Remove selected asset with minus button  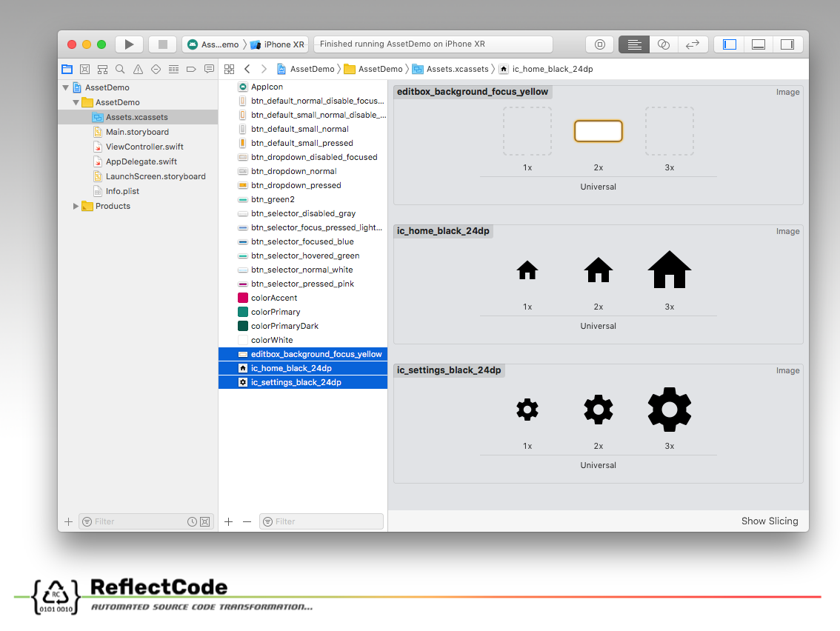pyautogui.click(x=247, y=521)
